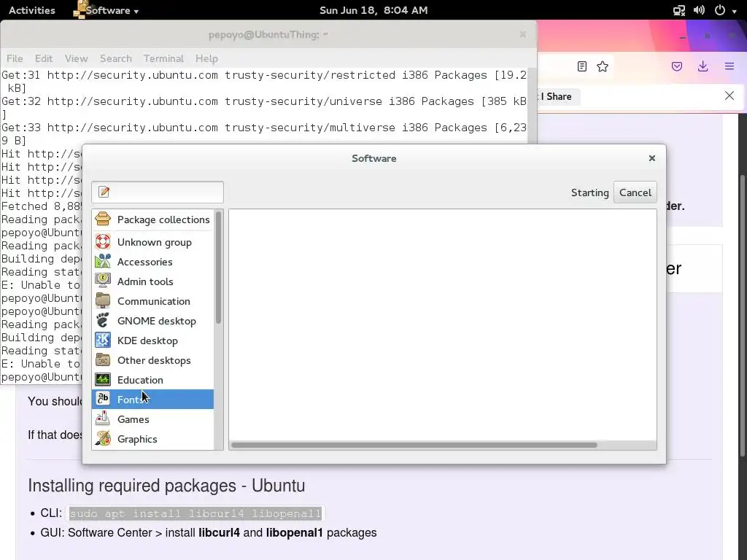The image size is (747, 560).
Task: Click the clock date in top bar
Action: (373, 10)
